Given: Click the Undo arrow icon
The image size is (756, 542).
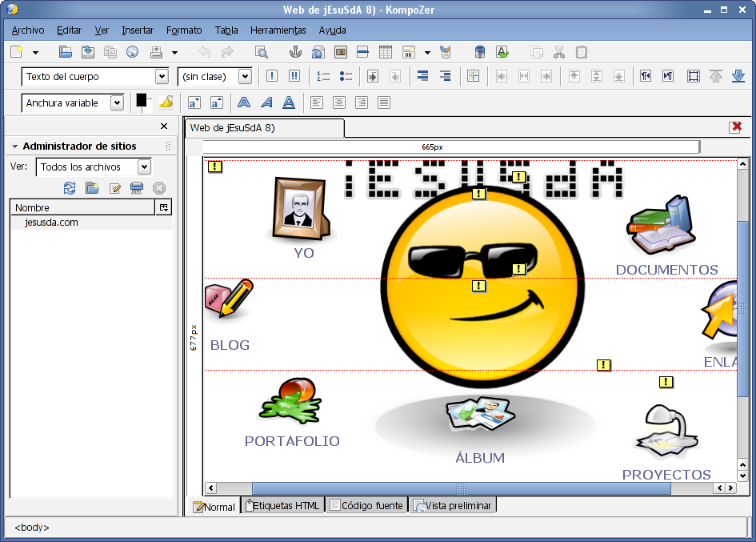Looking at the screenshot, I should (205, 52).
